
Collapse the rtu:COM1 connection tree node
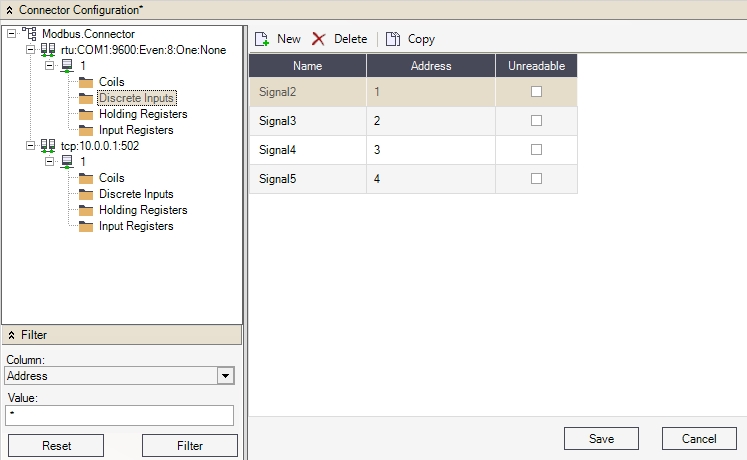(x=31, y=50)
